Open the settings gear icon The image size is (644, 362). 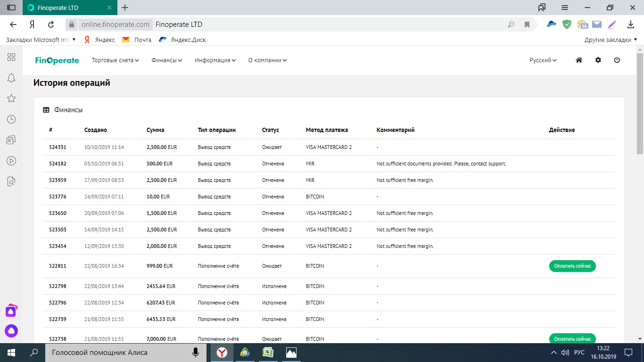598,60
